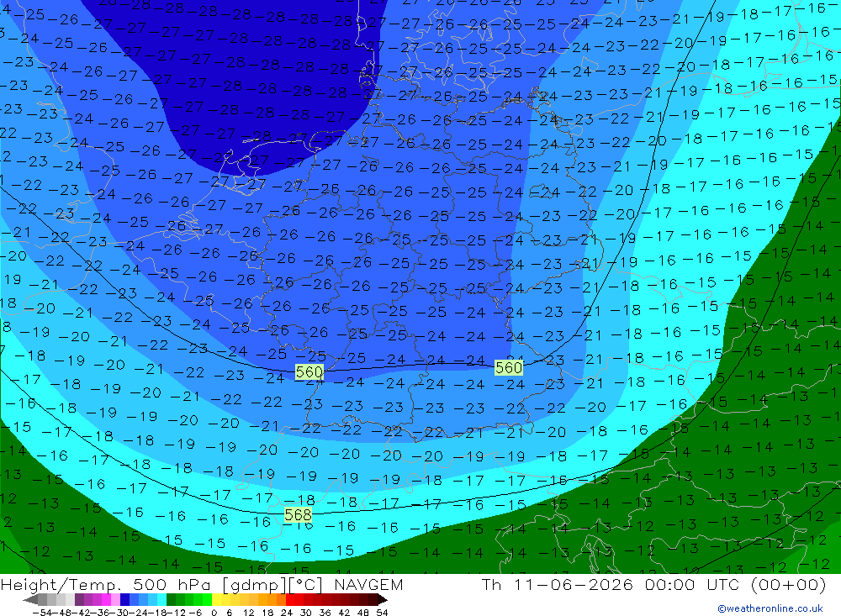Click the '54' value at legend's end
This screenshot has width=841, height=616.
click(382, 613)
